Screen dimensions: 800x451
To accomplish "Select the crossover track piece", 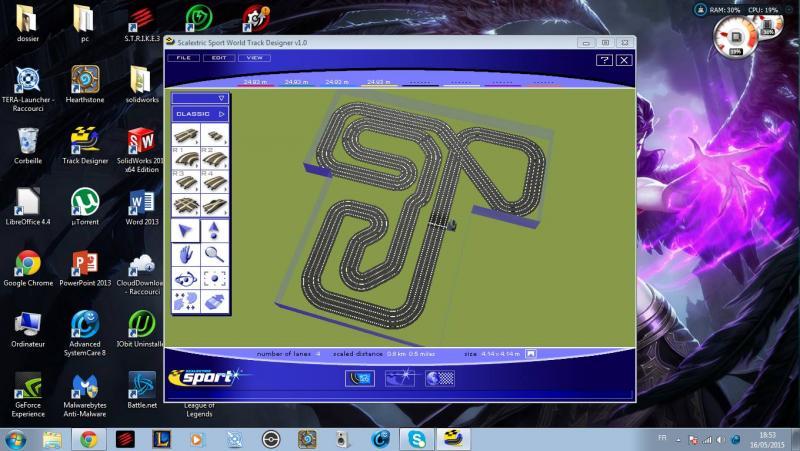I will pyautogui.click(x=186, y=206).
